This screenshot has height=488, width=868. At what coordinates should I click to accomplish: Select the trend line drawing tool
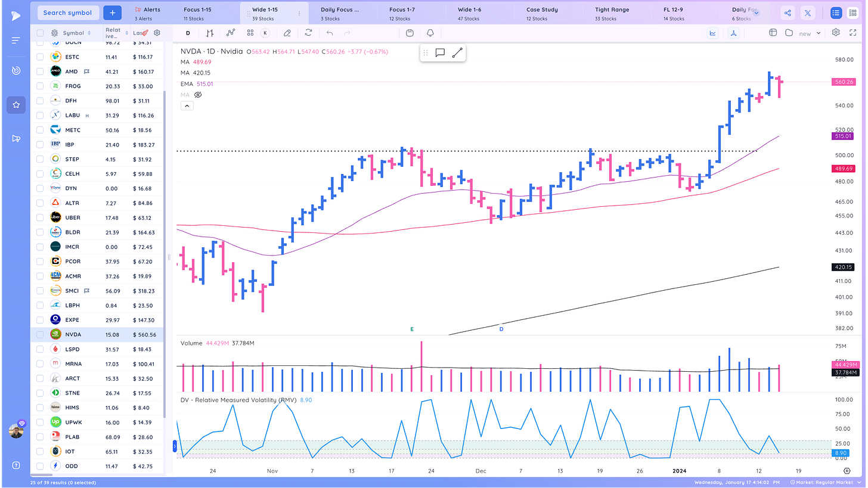click(x=457, y=53)
